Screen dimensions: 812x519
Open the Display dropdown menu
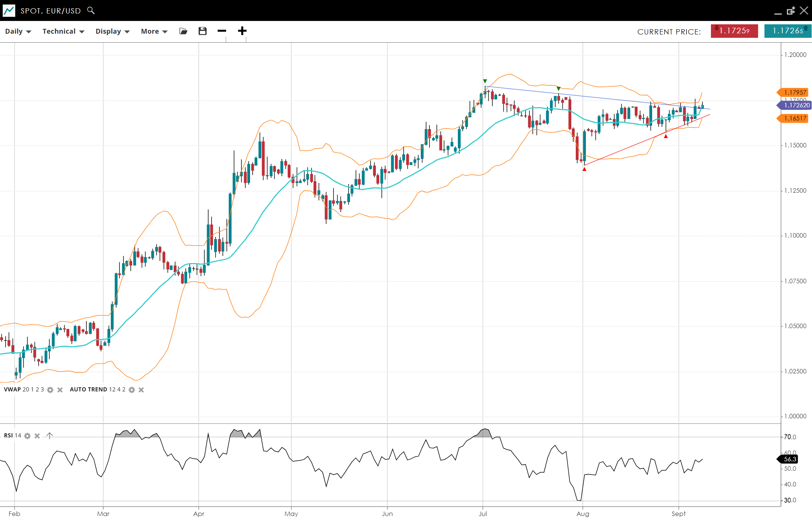coord(112,31)
